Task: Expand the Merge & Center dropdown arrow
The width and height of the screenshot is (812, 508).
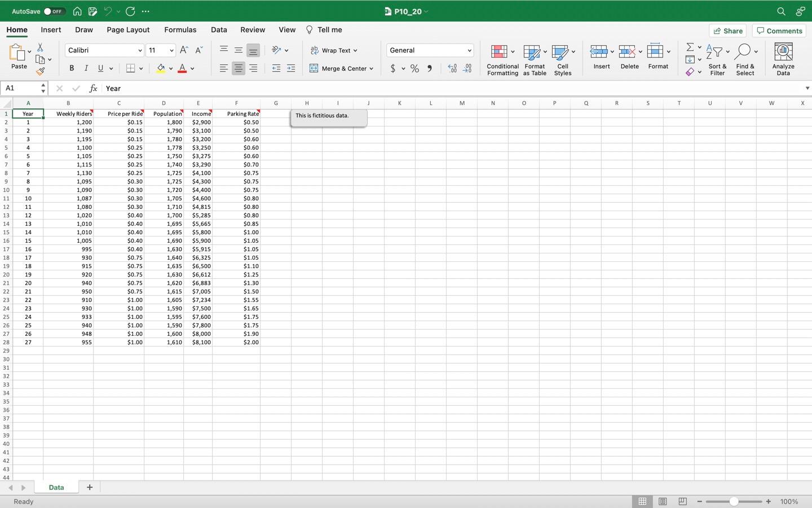Action: coord(371,68)
